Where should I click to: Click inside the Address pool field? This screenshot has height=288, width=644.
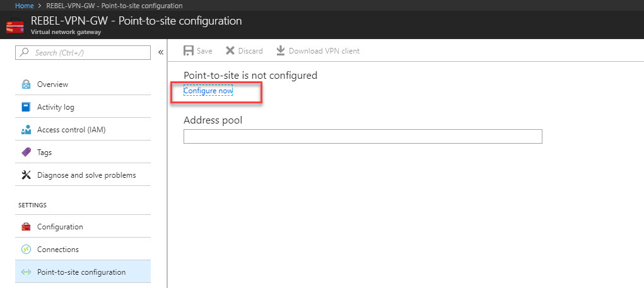coord(363,137)
